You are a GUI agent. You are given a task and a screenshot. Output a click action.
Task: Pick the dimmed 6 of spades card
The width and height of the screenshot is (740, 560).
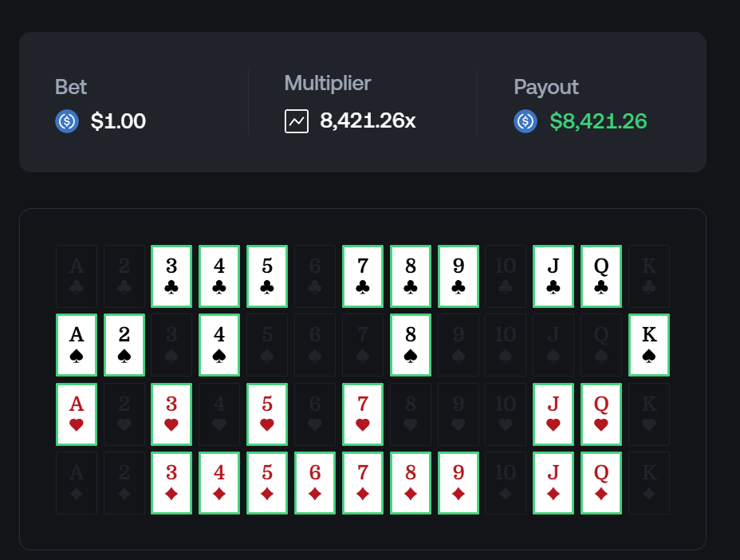[x=315, y=345]
